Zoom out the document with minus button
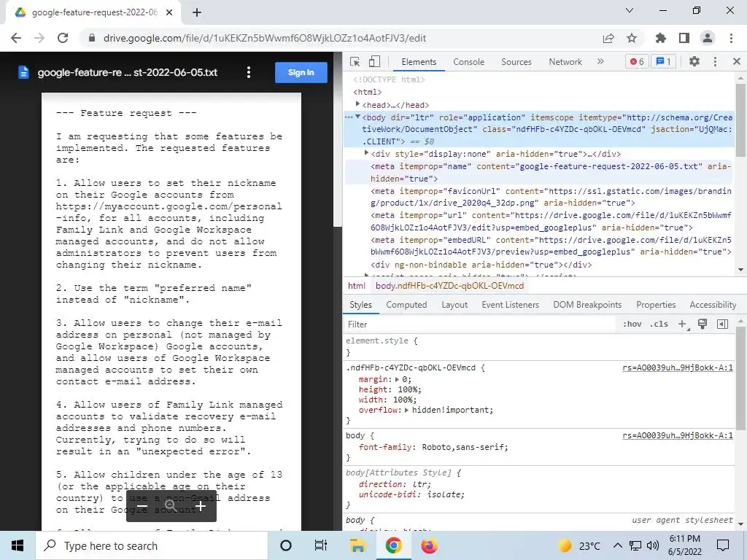Viewport: 747px width, 560px height. [142, 506]
